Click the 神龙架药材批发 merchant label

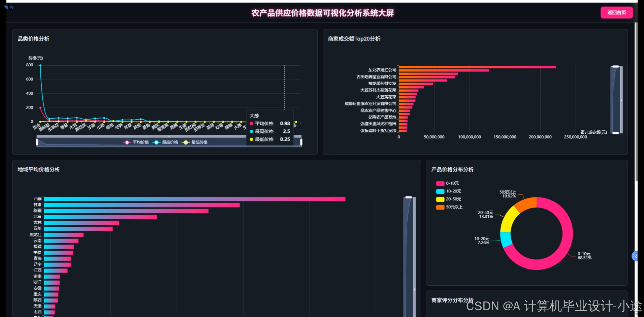[382, 84]
